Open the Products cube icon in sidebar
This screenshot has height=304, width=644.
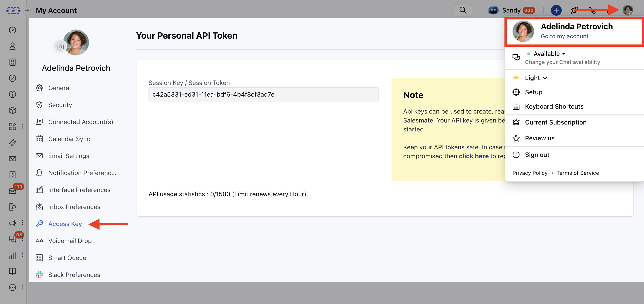click(13, 110)
